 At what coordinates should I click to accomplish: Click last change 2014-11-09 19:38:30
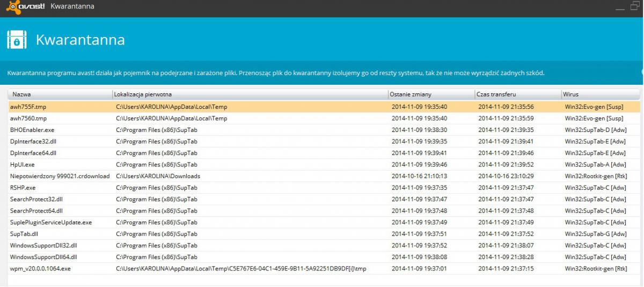(419, 130)
